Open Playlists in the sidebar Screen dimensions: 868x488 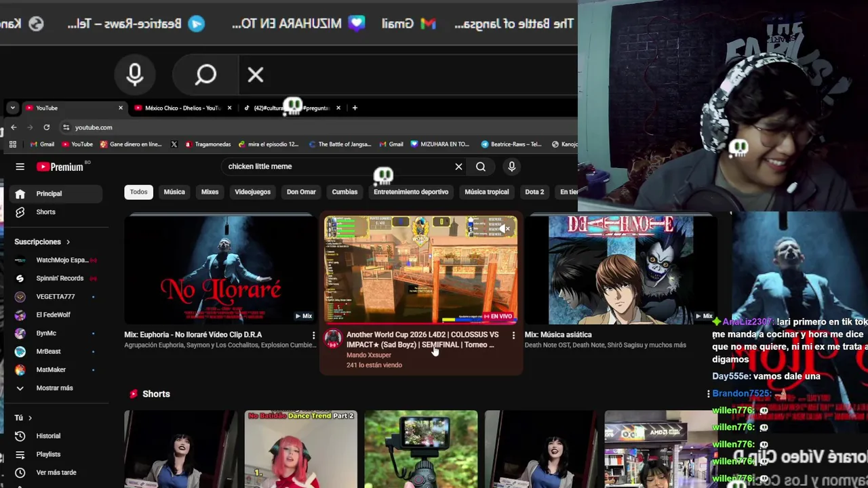click(56, 454)
